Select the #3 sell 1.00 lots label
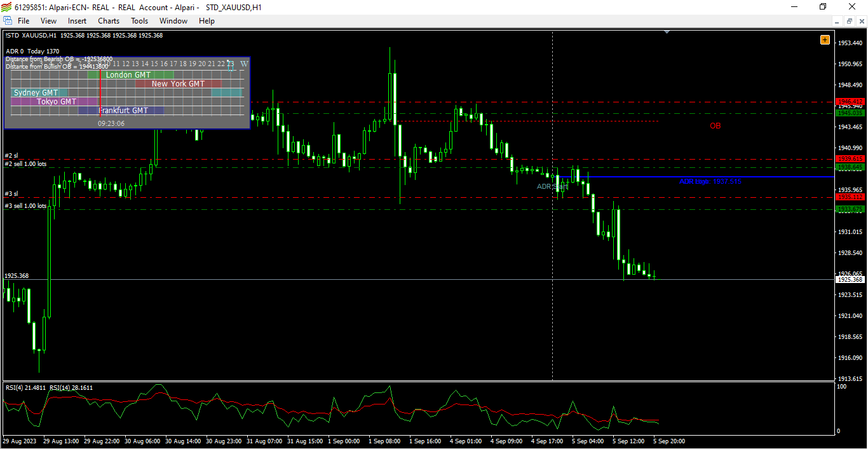This screenshot has height=449, width=868. tap(25, 205)
